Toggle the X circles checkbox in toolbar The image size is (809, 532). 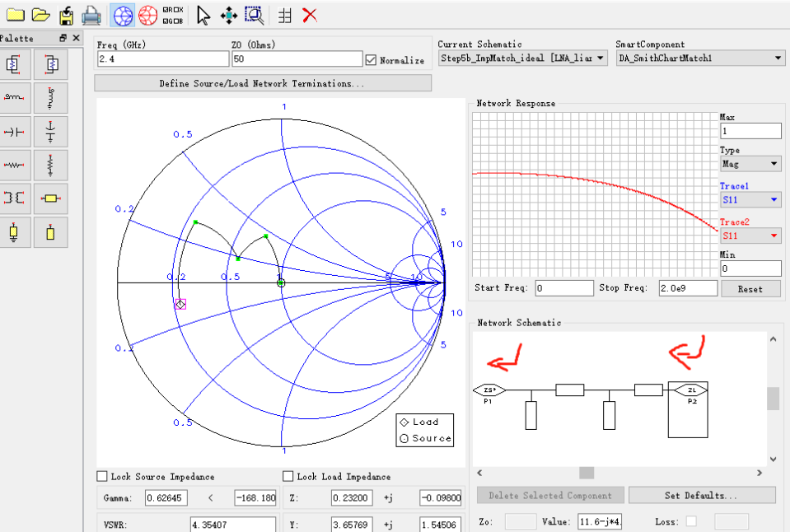tap(178, 10)
